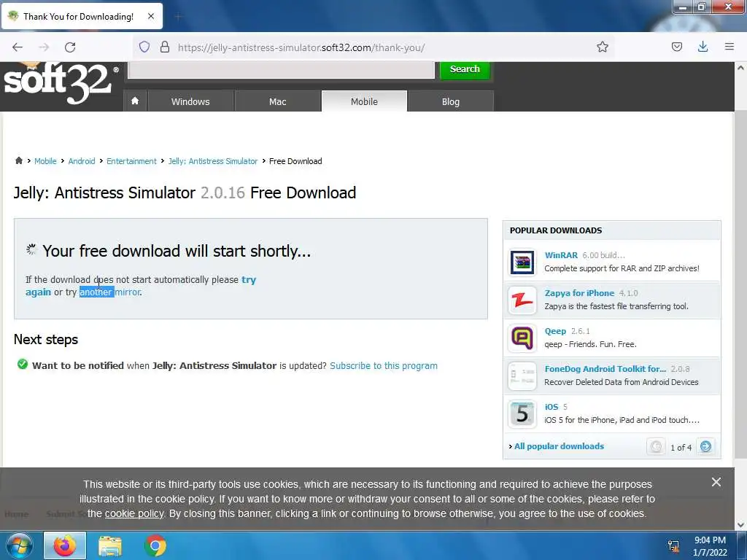The height and width of the screenshot is (560, 747).
Task: View site security via the padlock icon
Action: pyautogui.click(x=165, y=47)
